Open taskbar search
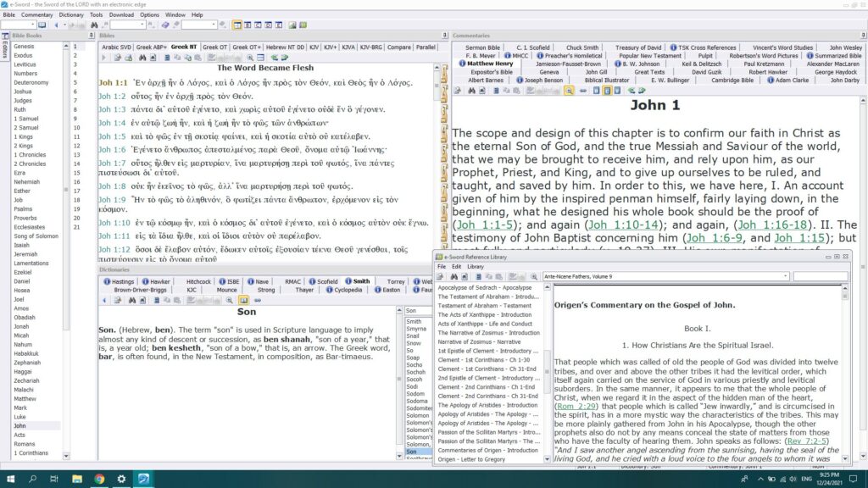 point(33,479)
